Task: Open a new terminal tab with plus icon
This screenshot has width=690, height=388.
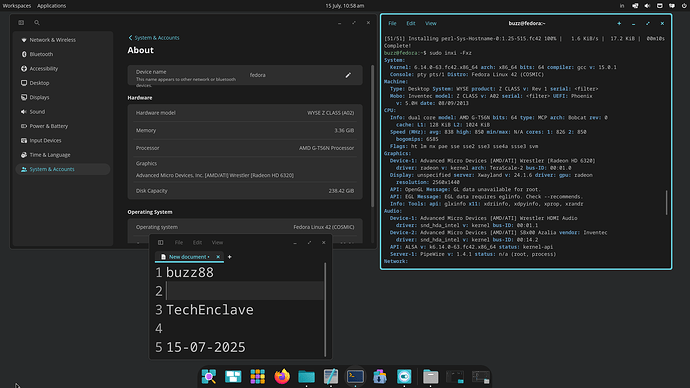Action: coord(619,23)
